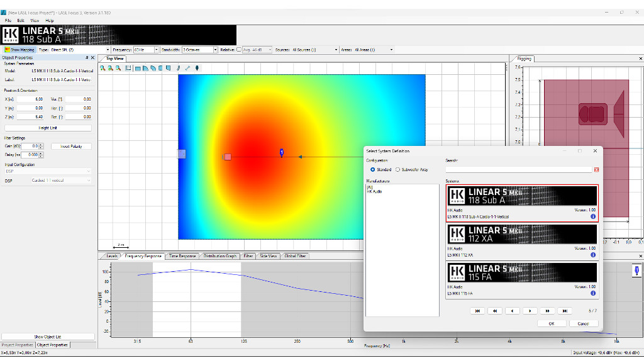Screen dimensions: 644x363
Task: Click the info icon for 115 FA
Action: tap(593, 293)
